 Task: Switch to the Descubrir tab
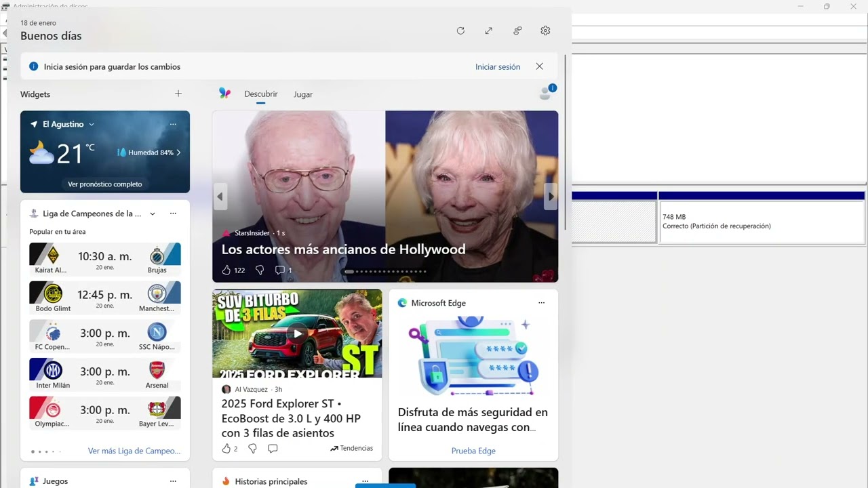click(x=261, y=94)
